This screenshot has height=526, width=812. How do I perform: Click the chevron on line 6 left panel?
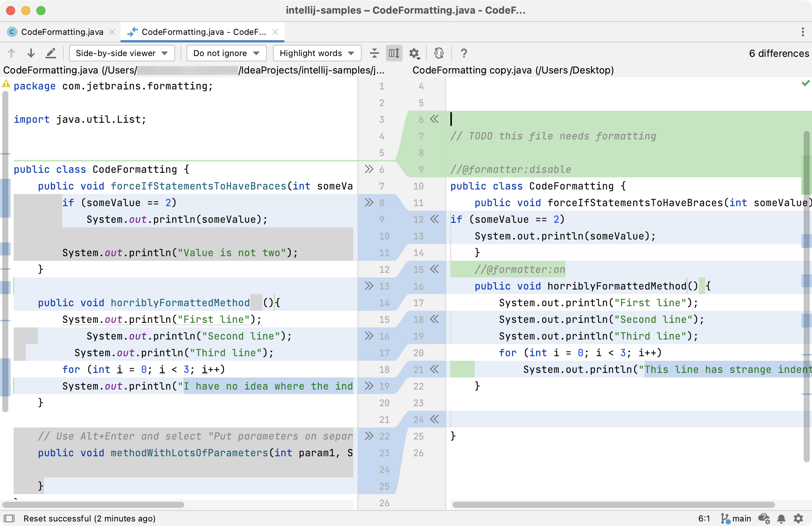368,170
